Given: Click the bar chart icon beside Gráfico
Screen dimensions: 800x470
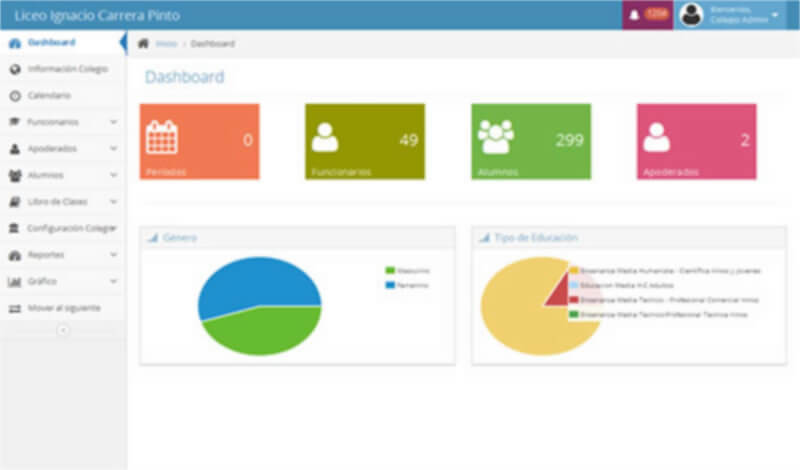Looking at the screenshot, I should click(14, 281).
